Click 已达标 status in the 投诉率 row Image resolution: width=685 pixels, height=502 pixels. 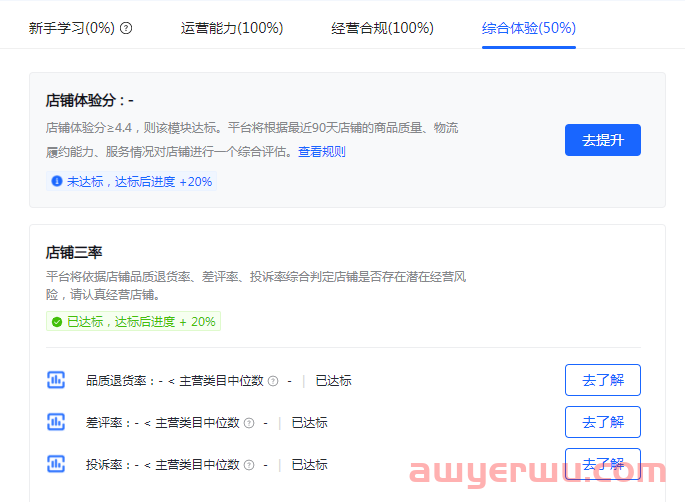pos(309,465)
